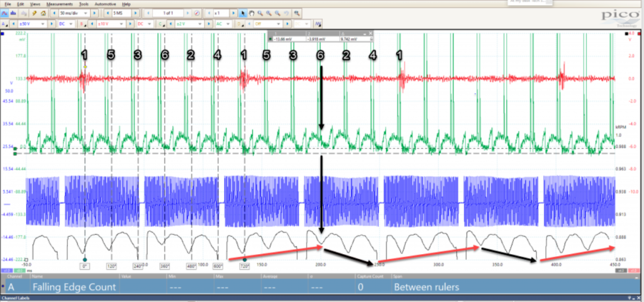Decrease Channel A input range
The width and height of the screenshot is (644, 302).
(13, 24)
